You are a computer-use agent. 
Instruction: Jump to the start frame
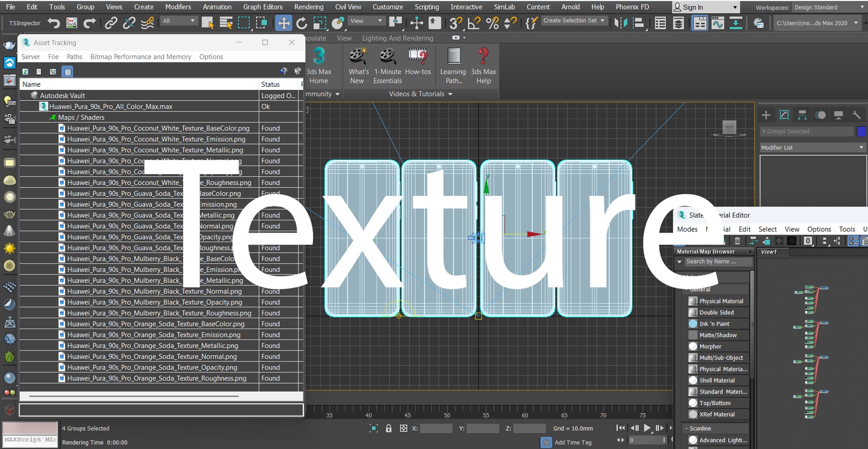click(x=620, y=428)
